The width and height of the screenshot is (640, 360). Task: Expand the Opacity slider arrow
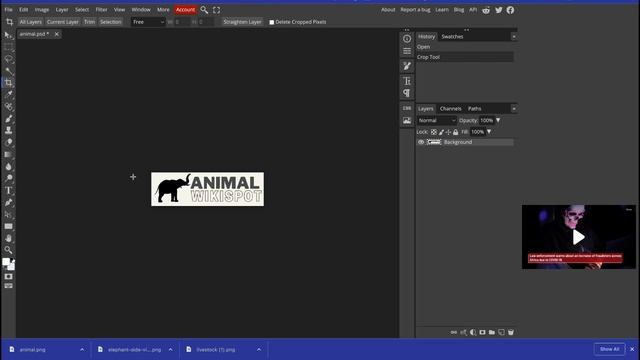498,120
